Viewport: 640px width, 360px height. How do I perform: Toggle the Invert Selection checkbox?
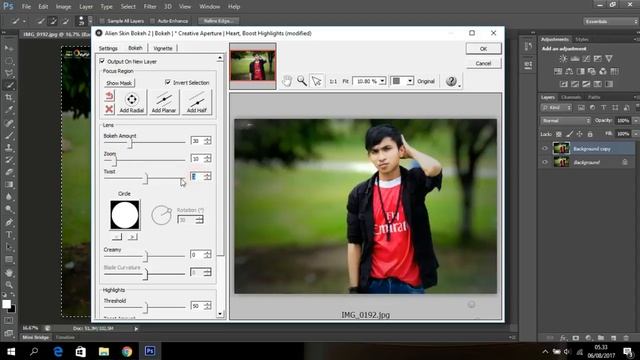tap(168, 82)
